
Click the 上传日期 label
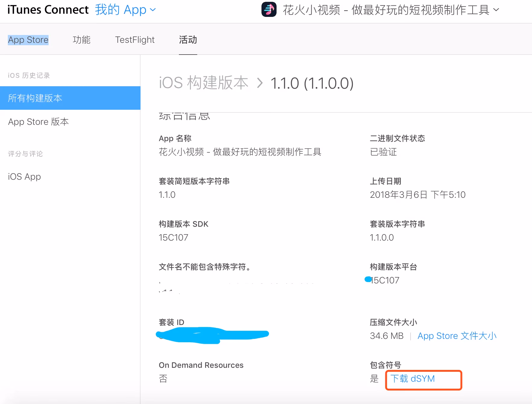coord(385,181)
